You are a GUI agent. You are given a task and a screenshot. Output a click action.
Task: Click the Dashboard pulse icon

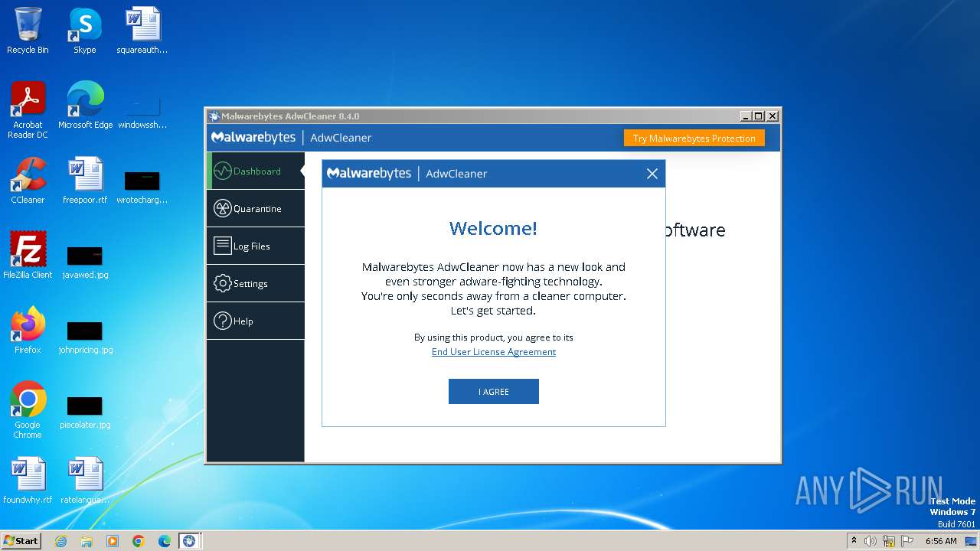(222, 171)
